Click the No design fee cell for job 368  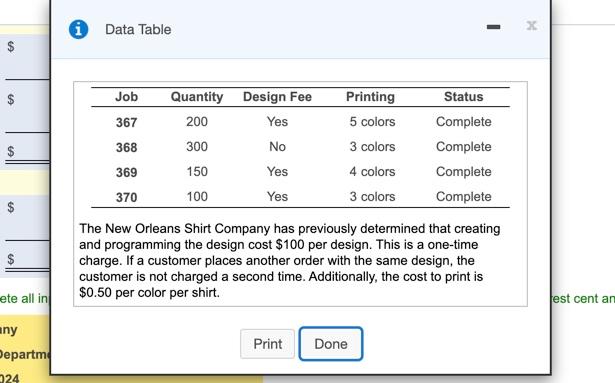[x=277, y=147]
